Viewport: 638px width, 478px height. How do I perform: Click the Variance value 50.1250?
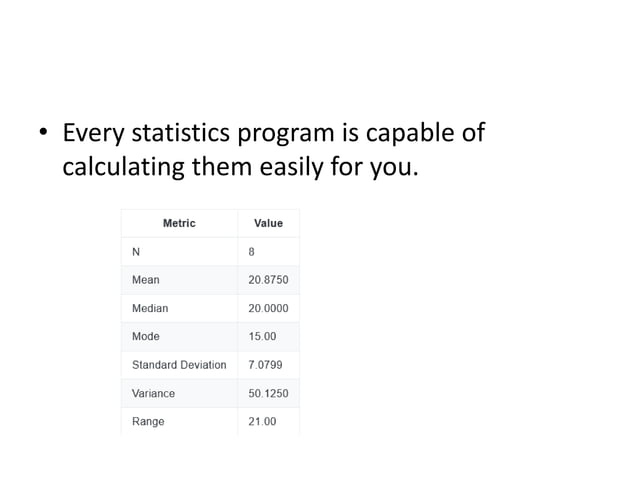coord(268,393)
